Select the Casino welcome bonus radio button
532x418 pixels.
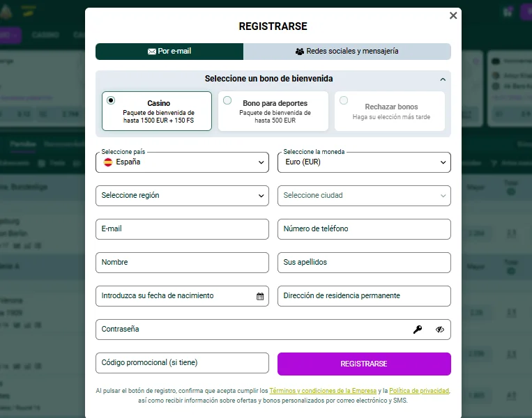point(111,100)
